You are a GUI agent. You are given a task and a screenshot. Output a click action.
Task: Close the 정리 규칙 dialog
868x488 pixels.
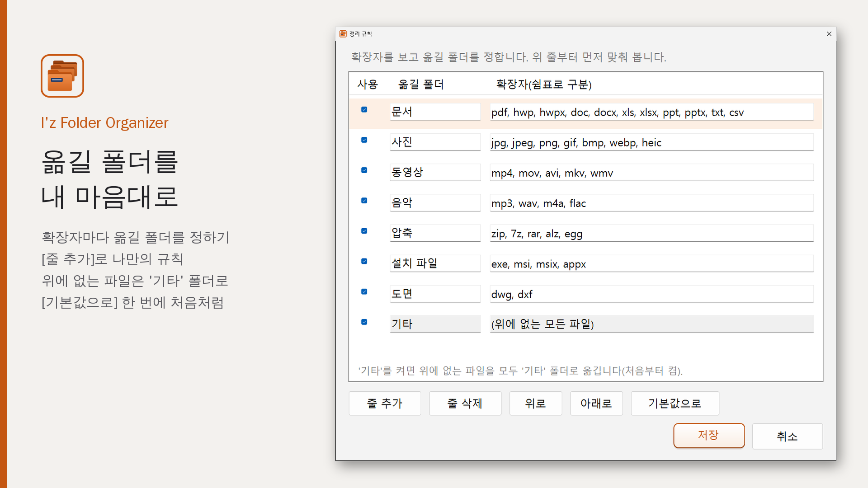click(829, 34)
